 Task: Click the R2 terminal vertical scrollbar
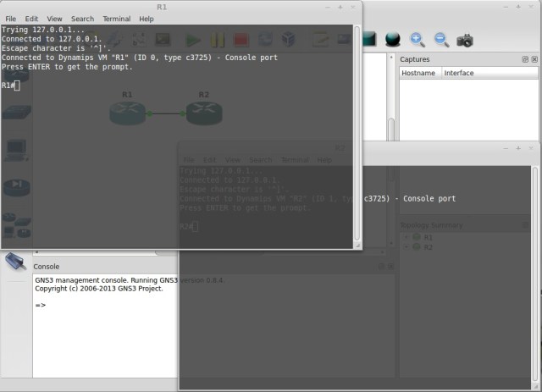(x=537, y=271)
